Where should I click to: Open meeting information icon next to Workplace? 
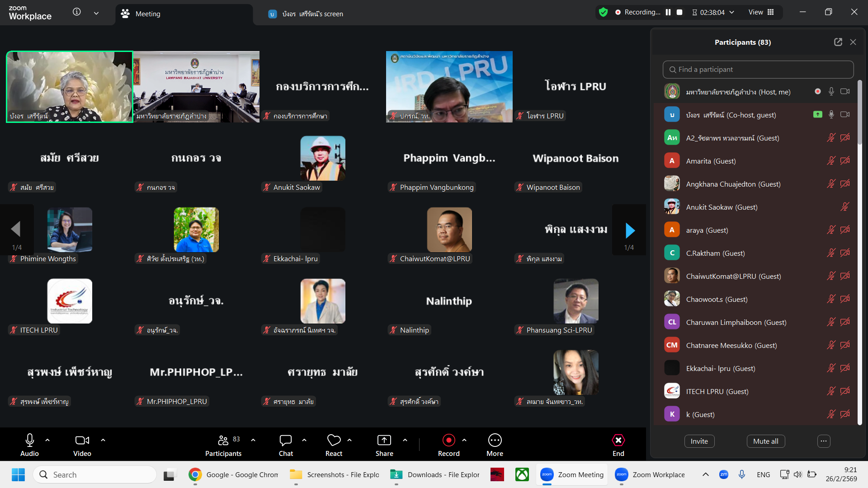pos(77,12)
